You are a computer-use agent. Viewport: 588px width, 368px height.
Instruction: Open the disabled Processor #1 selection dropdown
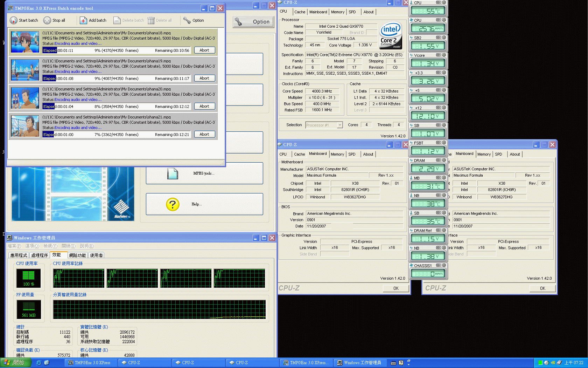pos(339,125)
